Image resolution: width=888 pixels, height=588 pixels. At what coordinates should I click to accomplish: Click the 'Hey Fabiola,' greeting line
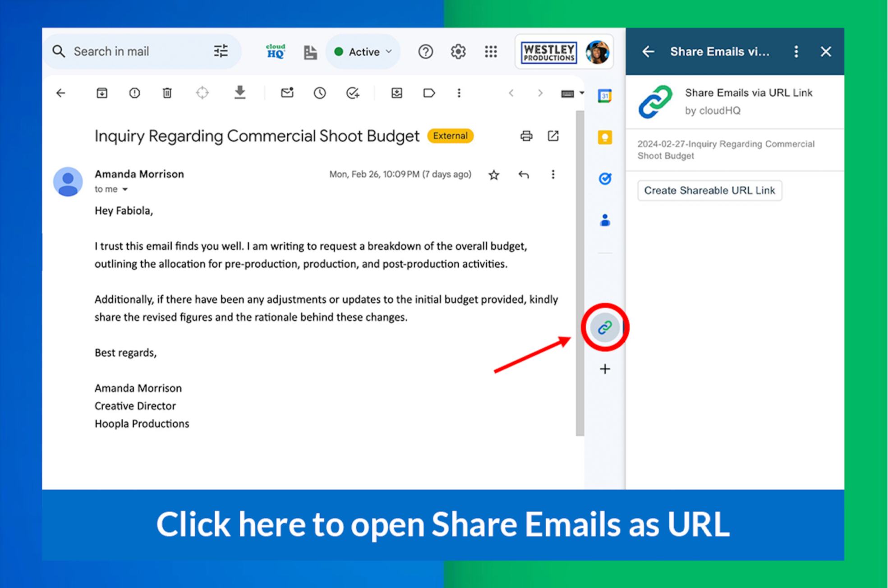124,211
